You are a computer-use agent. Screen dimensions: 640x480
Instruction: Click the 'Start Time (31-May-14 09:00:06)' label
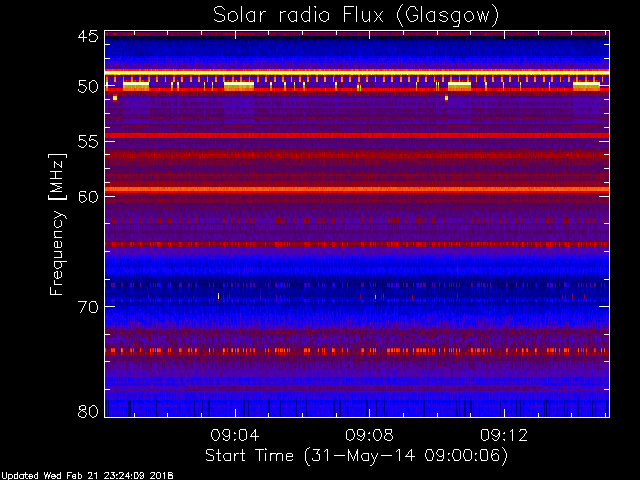point(356,456)
